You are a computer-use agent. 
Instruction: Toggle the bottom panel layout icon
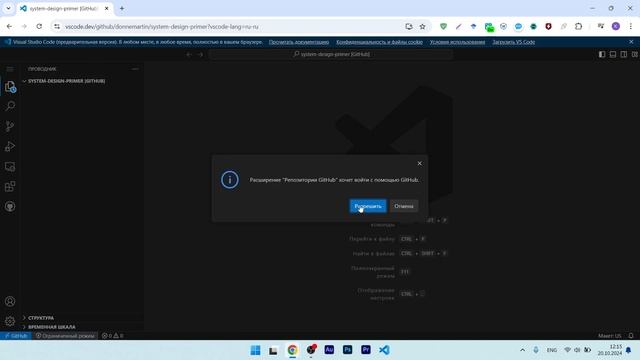[x=613, y=54]
